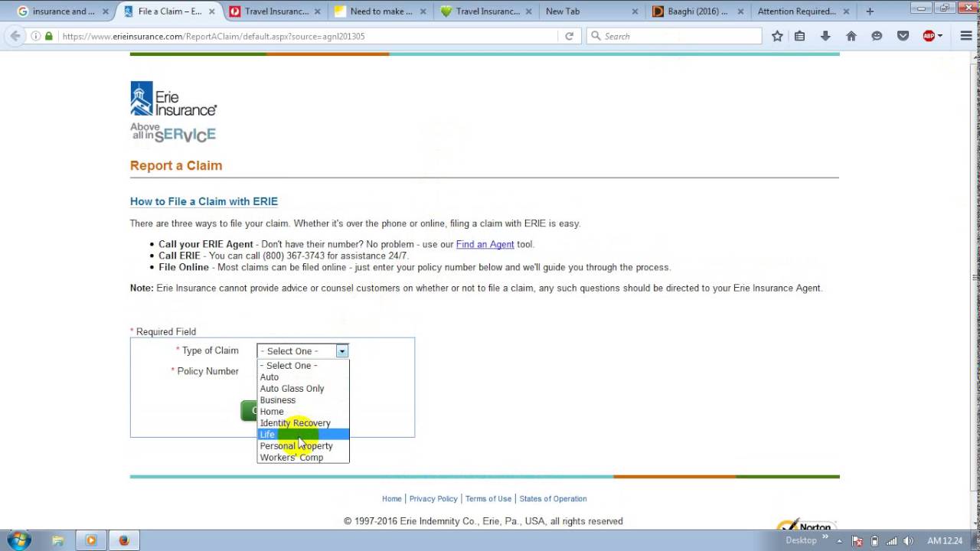
Task: Reload the page with the refresh icon
Action: (569, 36)
